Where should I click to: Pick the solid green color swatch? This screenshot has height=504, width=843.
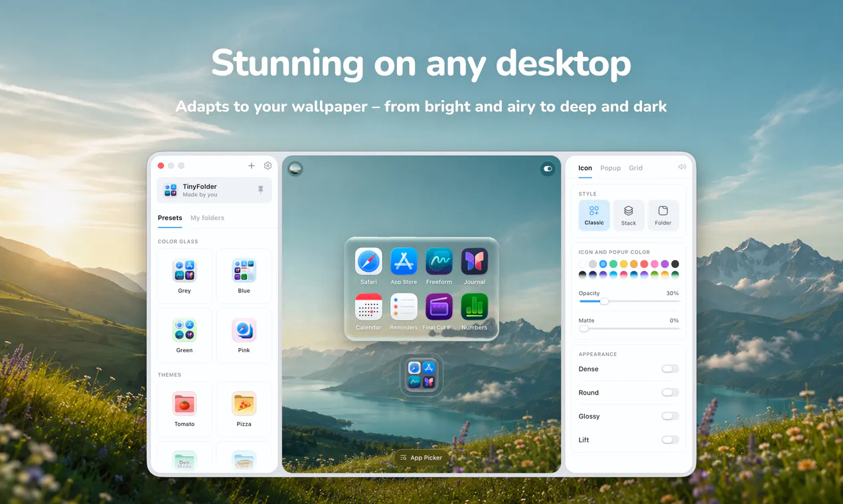tap(613, 264)
